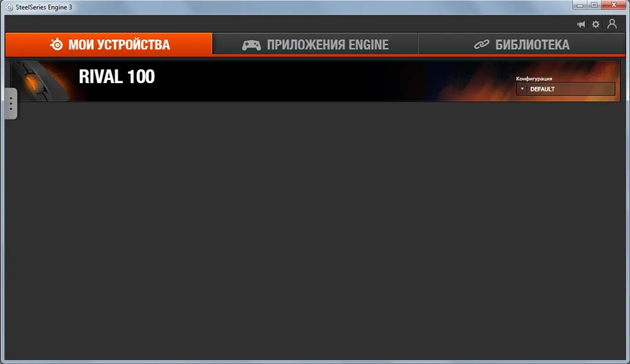Open the user account icon
This screenshot has height=364, width=630.
(x=612, y=24)
